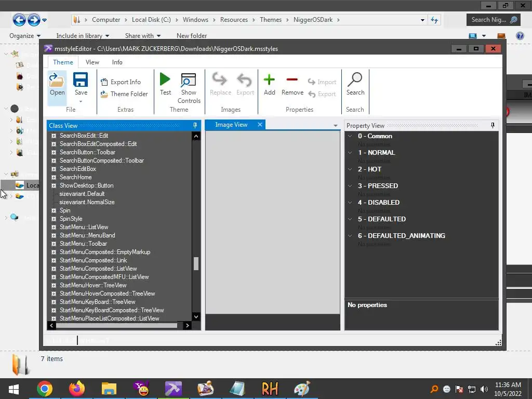Open Organize menu in Explorer
The height and width of the screenshot is (399, 532).
(x=25, y=36)
